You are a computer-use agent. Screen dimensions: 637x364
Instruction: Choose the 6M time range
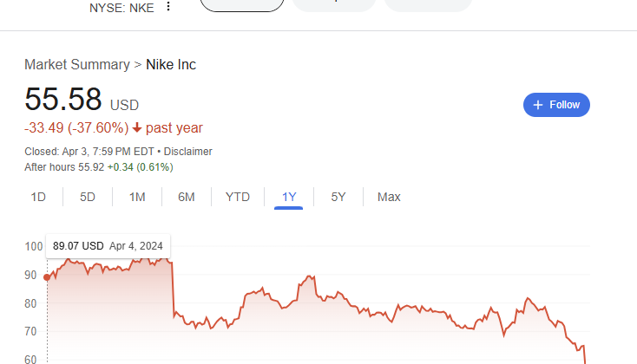click(x=187, y=198)
